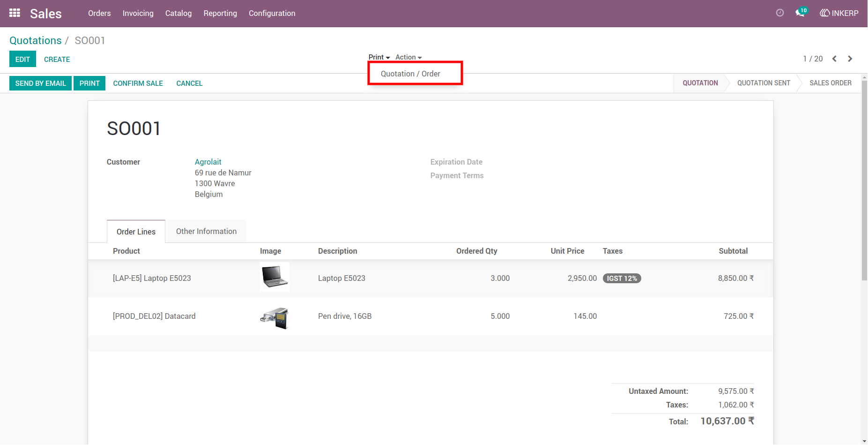Expand the Print dropdown
This screenshot has height=445, width=868.
379,57
